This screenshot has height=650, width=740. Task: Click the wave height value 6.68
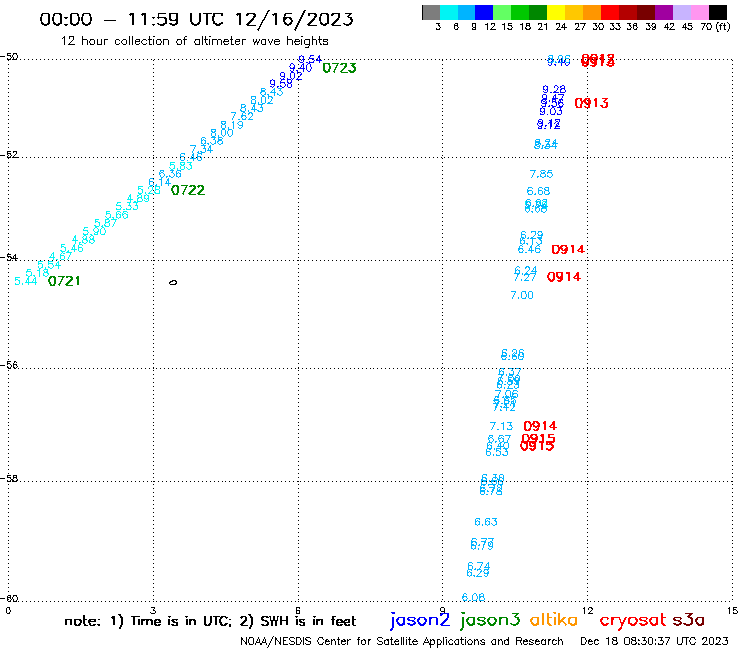[538, 191]
